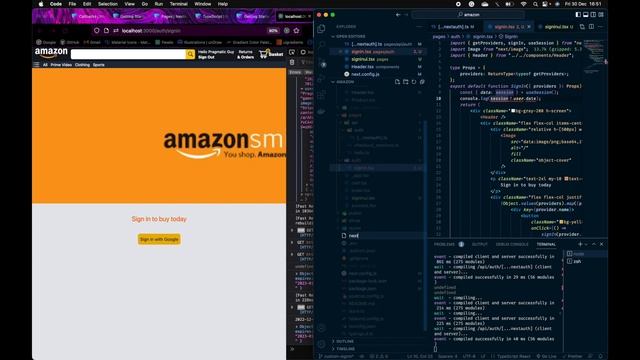The height and width of the screenshot is (360, 640).
Task: Open changes compare icon in editor toolbar
Action: [x=582, y=27]
